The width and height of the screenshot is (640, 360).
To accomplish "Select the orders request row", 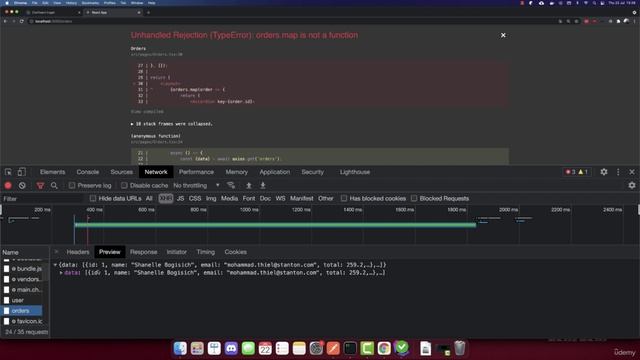I will [x=21, y=311].
